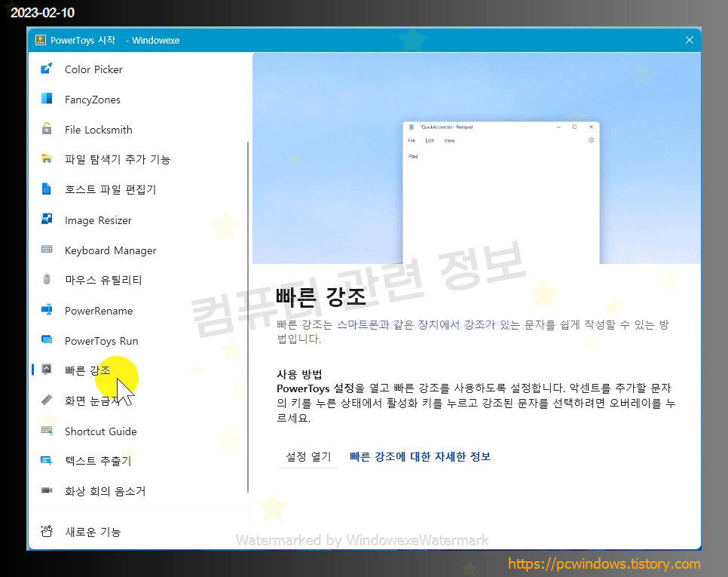Image resolution: width=728 pixels, height=577 pixels.
Task: Open PowerToys Run page
Action: (139, 341)
